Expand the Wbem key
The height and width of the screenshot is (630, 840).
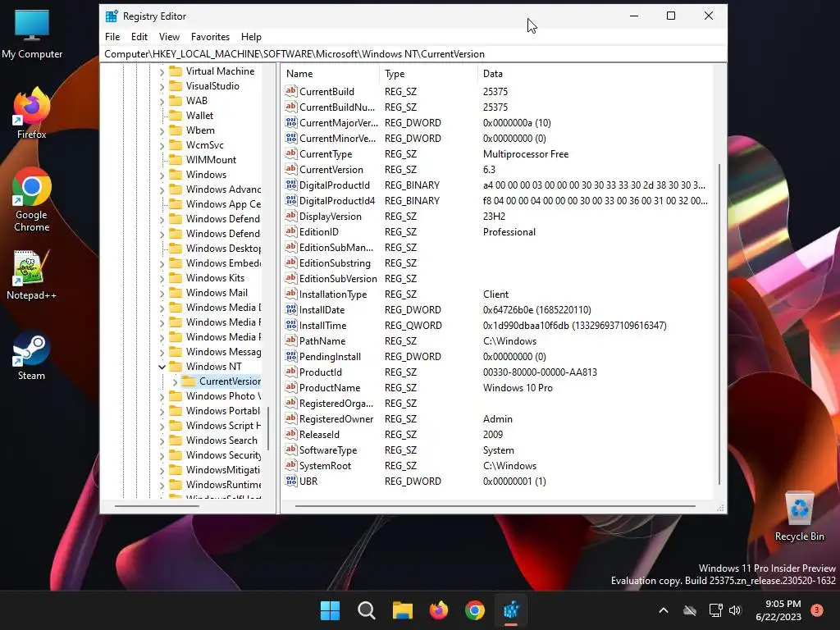coord(162,130)
